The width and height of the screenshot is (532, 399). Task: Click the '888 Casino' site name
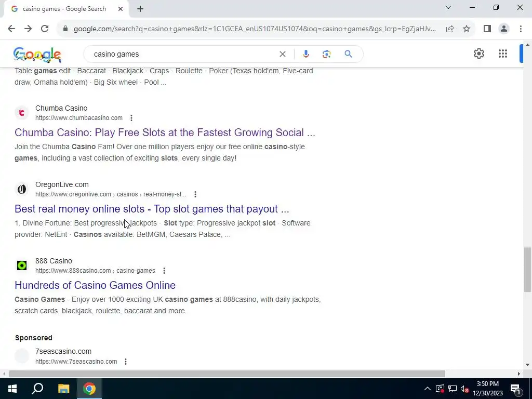tap(54, 261)
